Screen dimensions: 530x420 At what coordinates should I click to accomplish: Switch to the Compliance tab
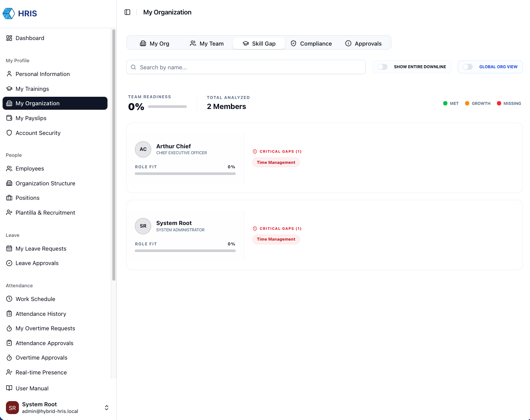(x=311, y=43)
